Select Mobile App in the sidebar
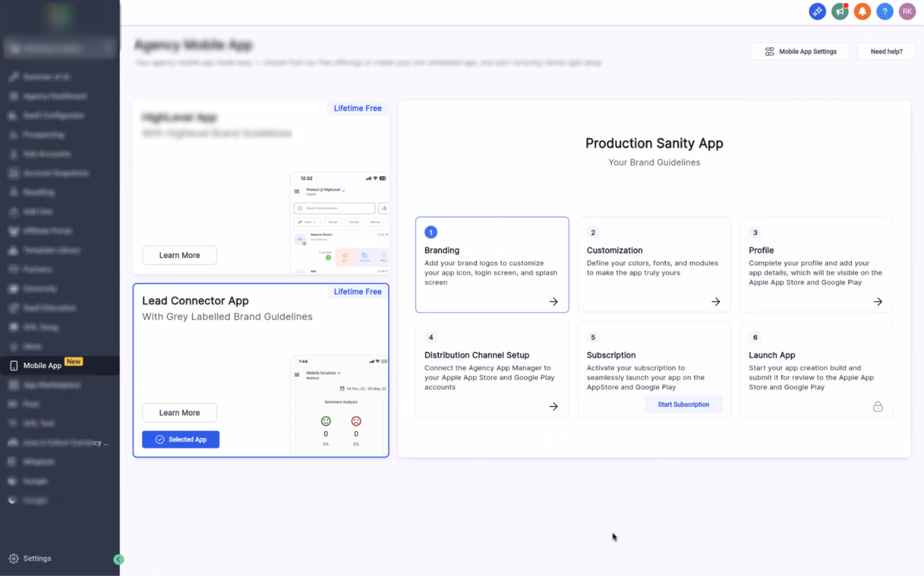This screenshot has width=924, height=576. pyautogui.click(x=60, y=365)
